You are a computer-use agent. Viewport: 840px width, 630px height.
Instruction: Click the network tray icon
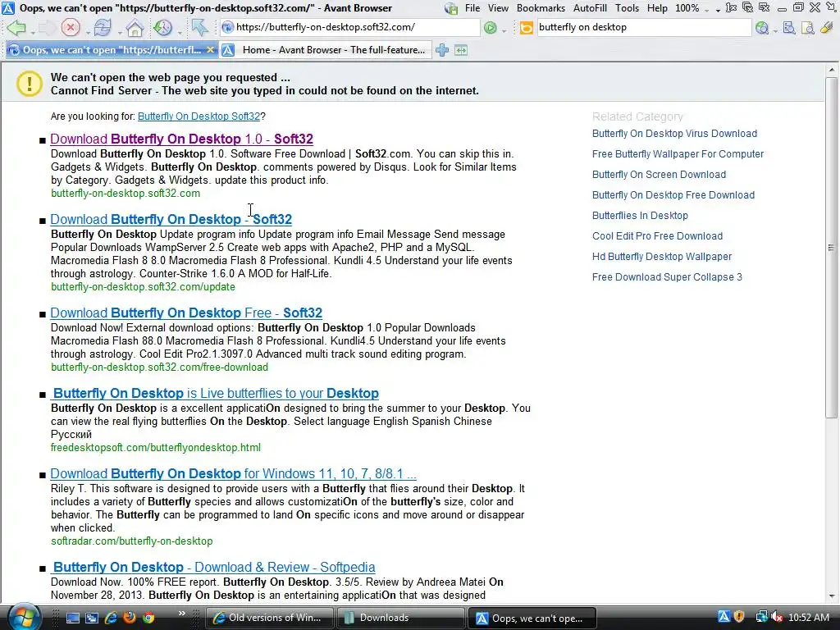[x=761, y=617]
